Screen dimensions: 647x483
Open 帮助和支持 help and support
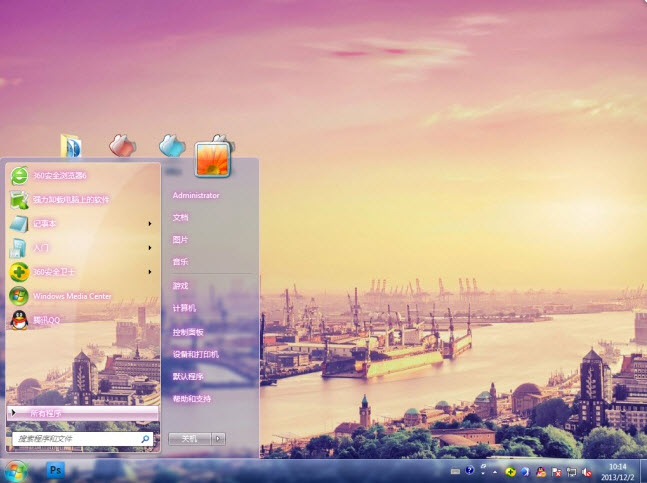pyautogui.click(x=192, y=399)
